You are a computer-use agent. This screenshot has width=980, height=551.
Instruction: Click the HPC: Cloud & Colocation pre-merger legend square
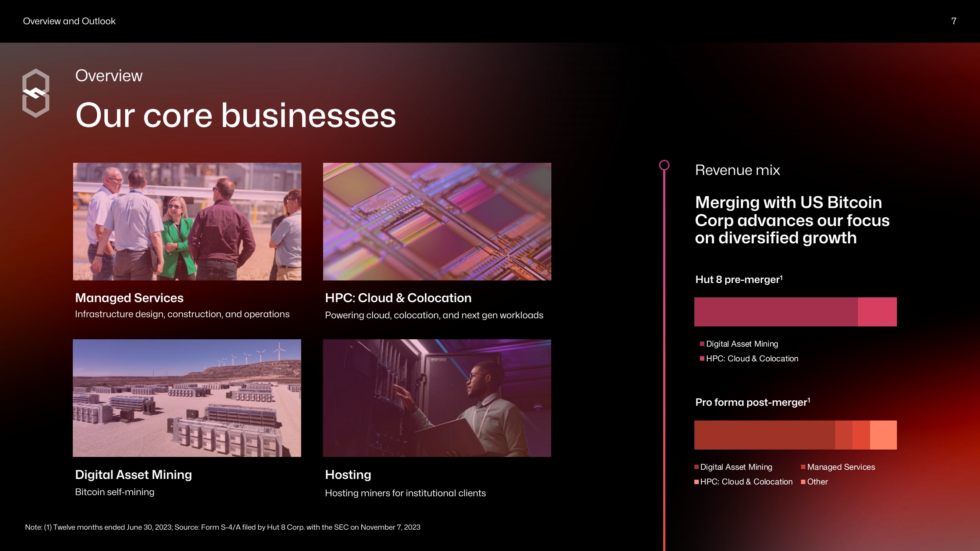tap(701, 358)
